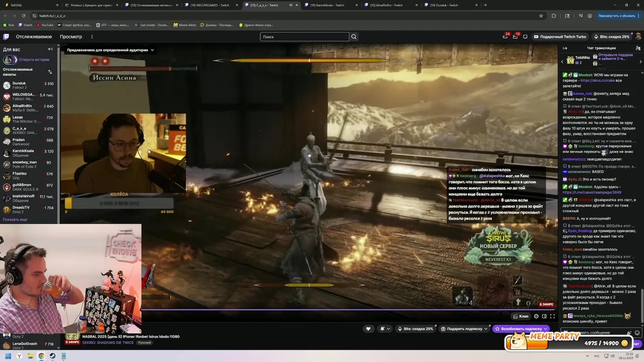This screenshot has width=644, height=362.
Task: Open the system tray volume icon
Action: (x=612, y=356)
